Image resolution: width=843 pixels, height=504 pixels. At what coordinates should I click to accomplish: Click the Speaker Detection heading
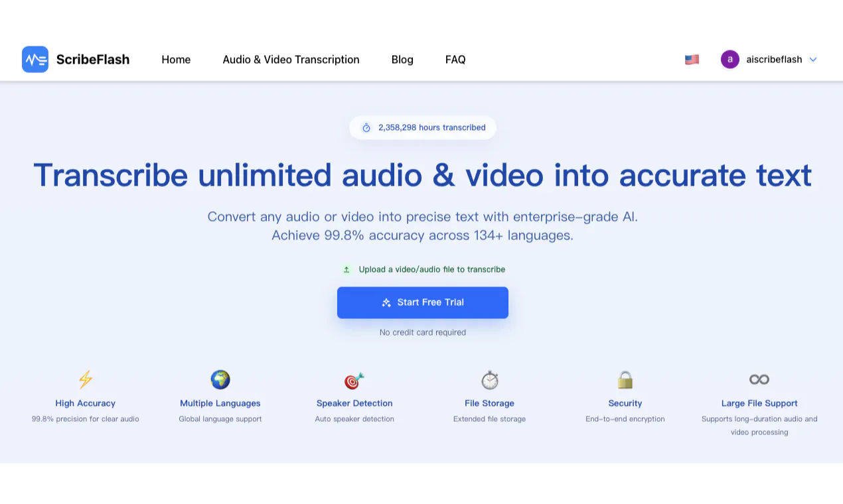click(x=354, y=403)
